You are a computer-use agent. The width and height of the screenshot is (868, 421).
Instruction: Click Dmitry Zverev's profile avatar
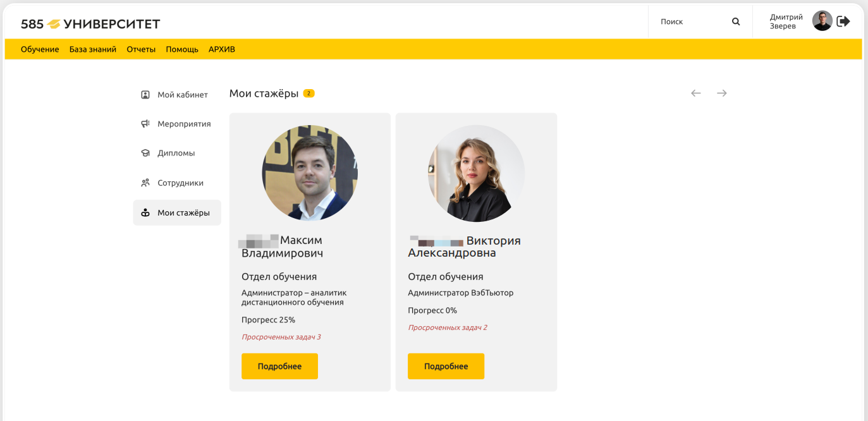[822, 21]
